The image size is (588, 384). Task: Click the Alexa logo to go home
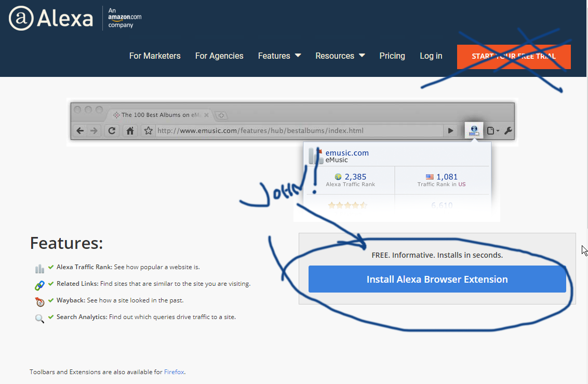tap(50, 18)
